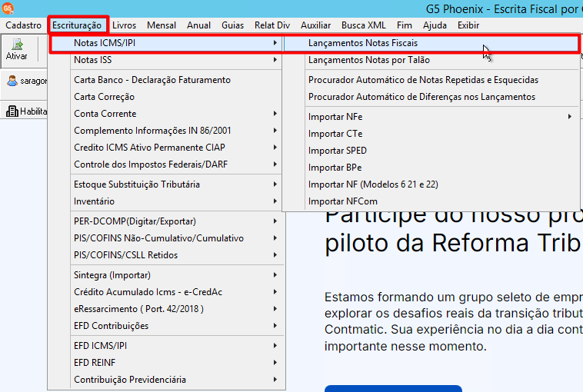
Task: Select Importar NF (Modelos 6 21 e 22)
Action: (x=431, y=184)
